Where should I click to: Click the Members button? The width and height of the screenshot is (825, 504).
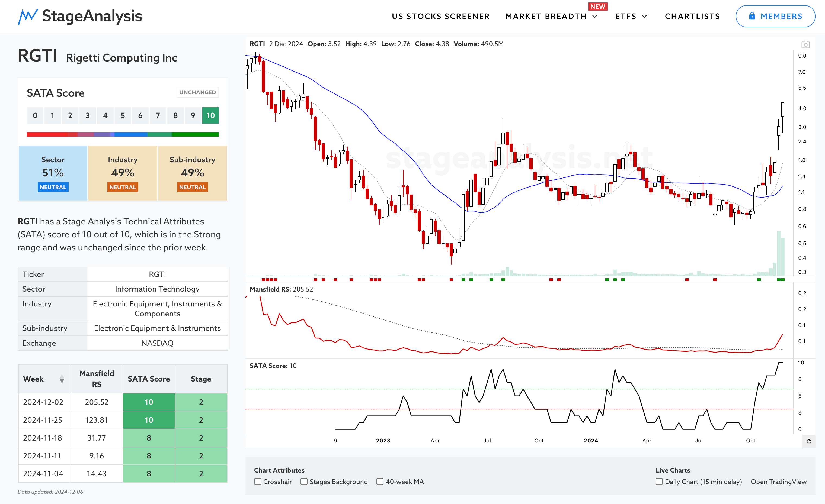tap(775, 16)
